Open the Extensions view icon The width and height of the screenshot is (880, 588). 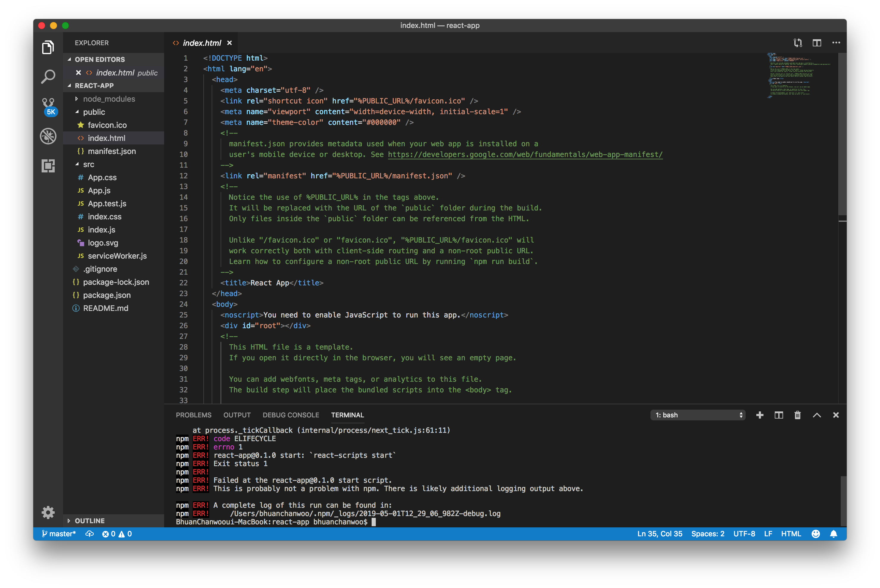tap(48, 165)
